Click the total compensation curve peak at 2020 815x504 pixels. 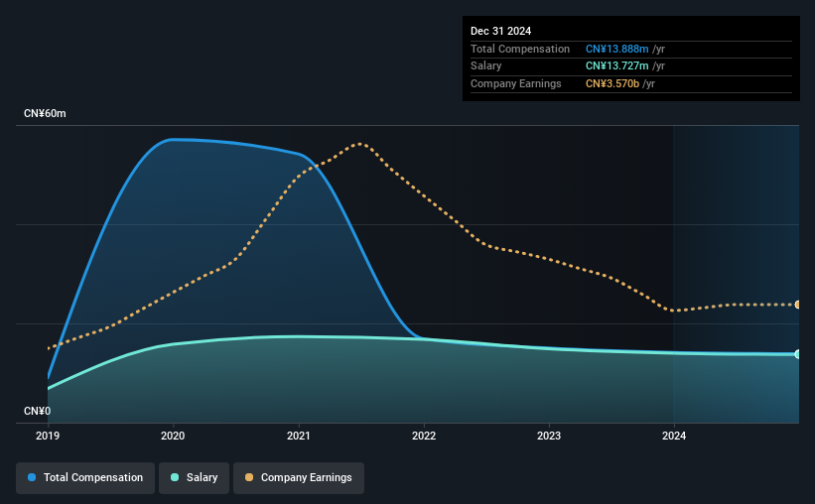point(173,139)
